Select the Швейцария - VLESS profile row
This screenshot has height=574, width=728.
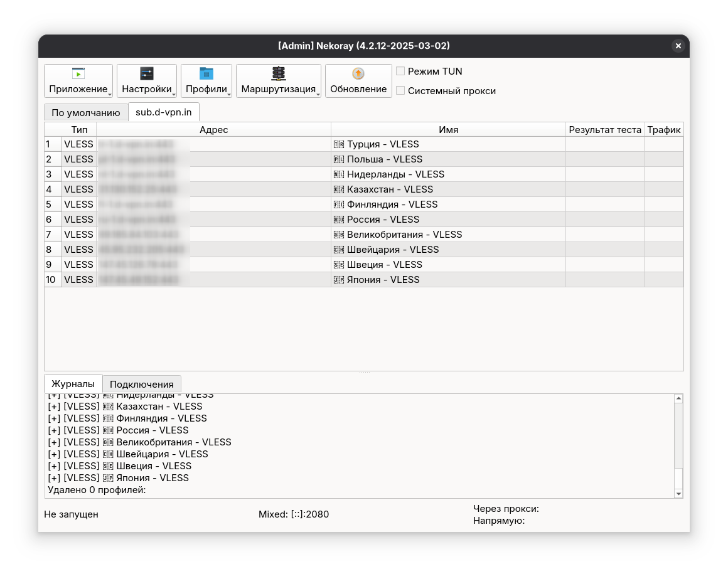364,250
